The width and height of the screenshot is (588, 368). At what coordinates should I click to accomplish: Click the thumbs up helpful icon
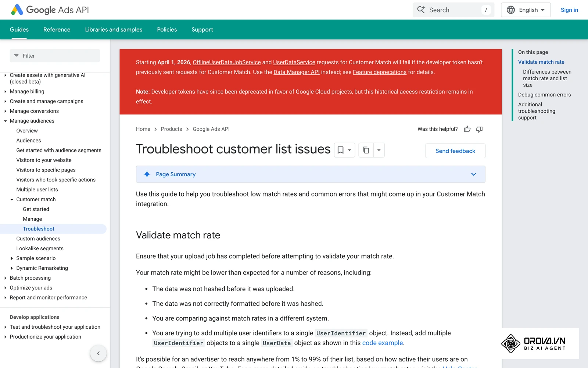(467, 129)
